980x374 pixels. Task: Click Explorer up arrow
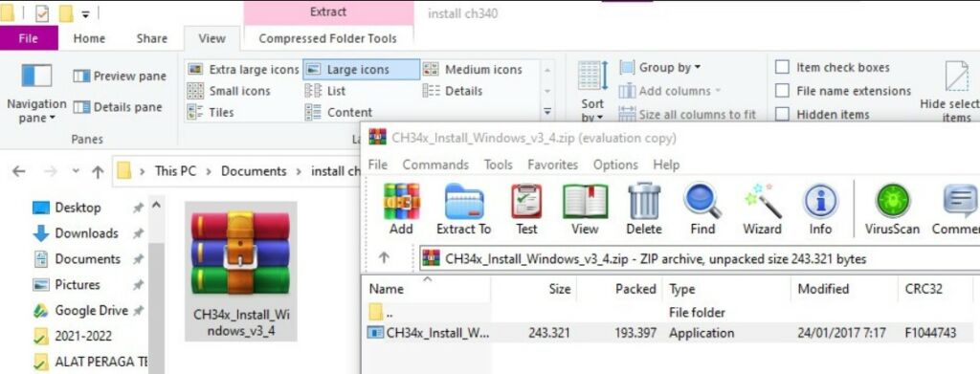98,172
